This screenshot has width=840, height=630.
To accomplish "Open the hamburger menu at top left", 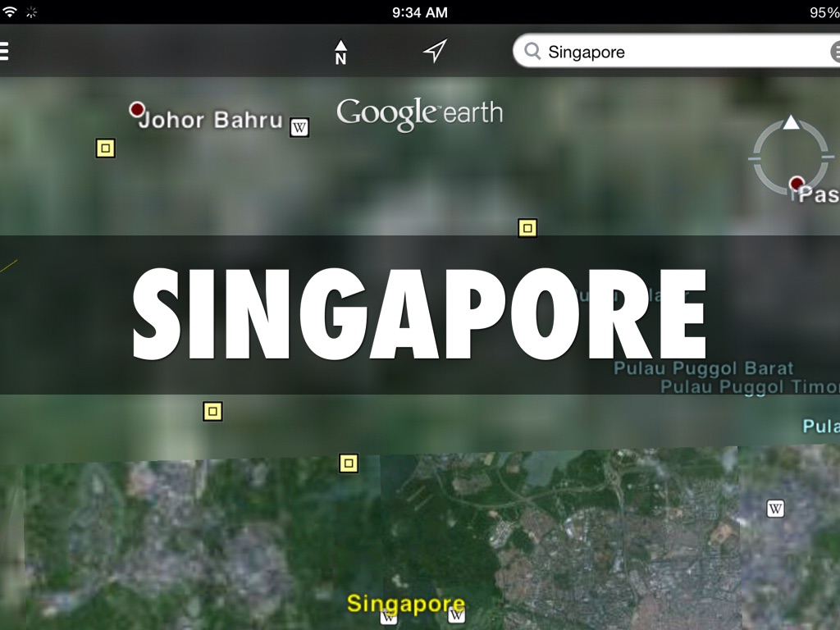I will (4, 52).
